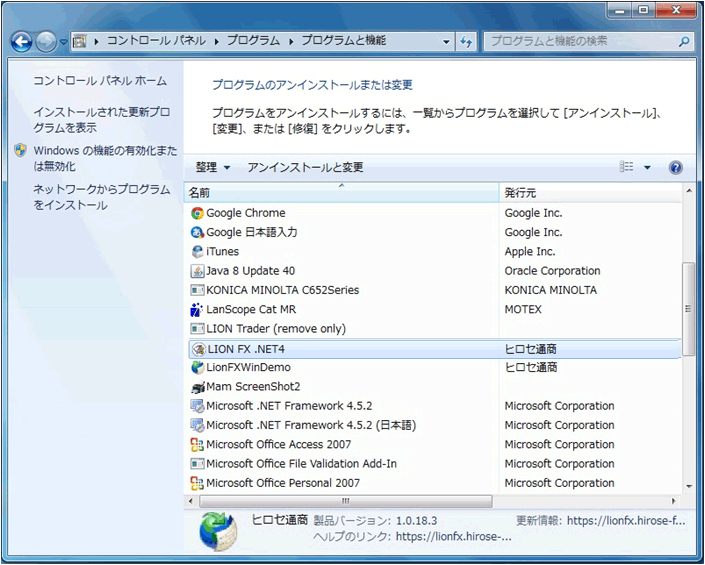The image size is (705, 565).
Task: Select KONICA MINOLTA C652Series icon
Action: coord(197,290)
